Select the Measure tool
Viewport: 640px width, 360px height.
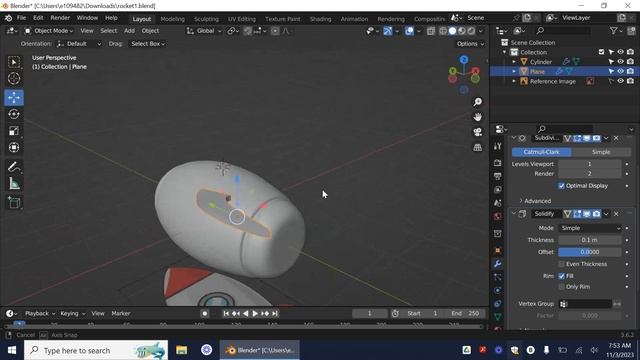[14, 184]
